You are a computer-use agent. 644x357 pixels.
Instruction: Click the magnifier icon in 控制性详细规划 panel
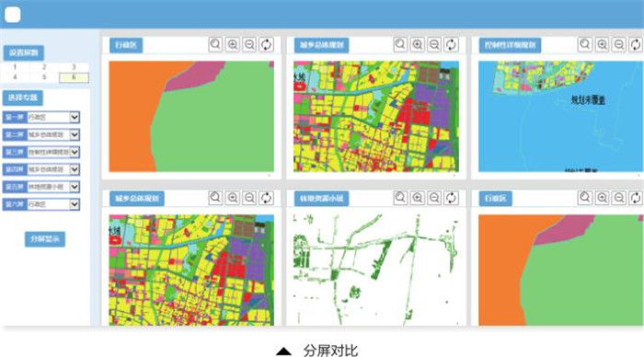pos(585,44)
